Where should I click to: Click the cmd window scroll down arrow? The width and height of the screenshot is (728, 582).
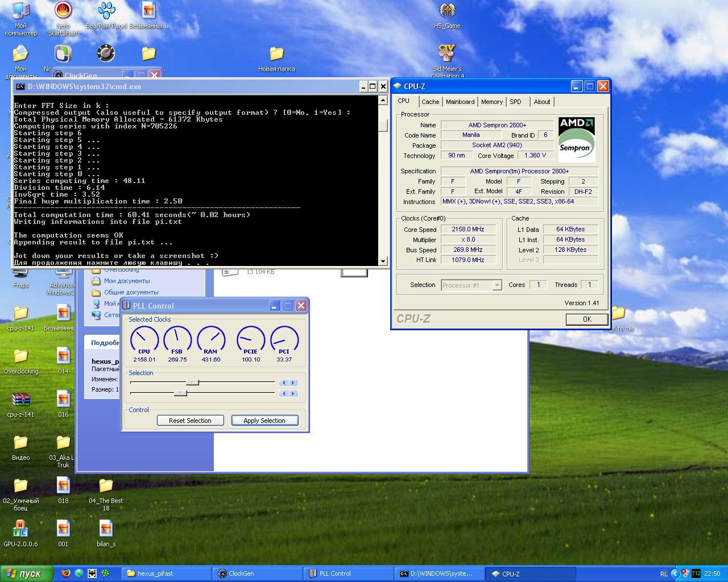click(x=383, y=261)
